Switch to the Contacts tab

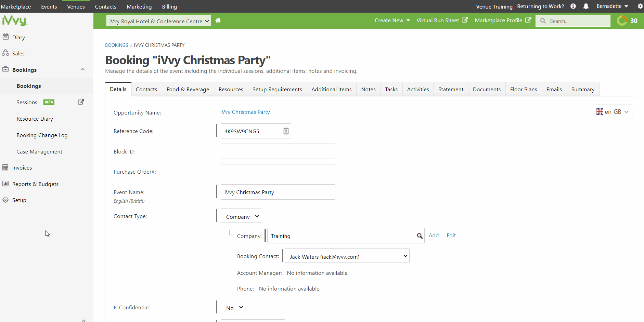pos(146,89)
